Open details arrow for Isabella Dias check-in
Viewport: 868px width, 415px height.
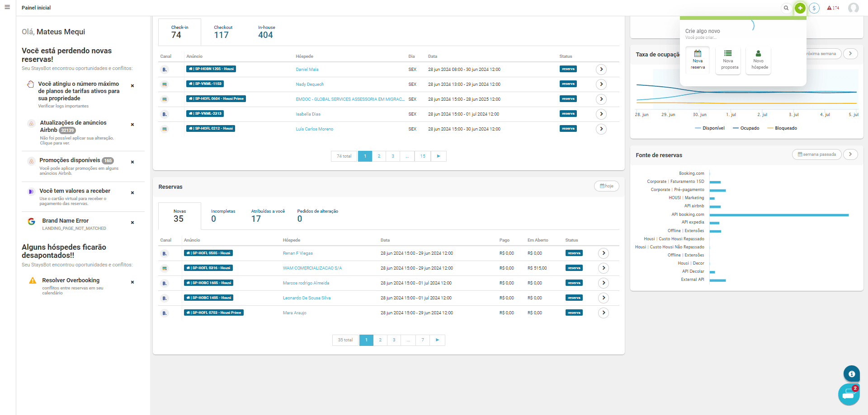601,114
